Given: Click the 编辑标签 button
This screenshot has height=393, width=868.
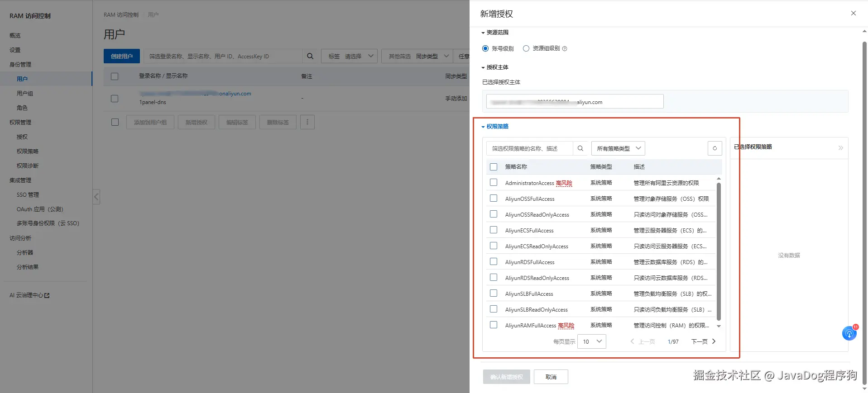Looking at the screenshot, I should pyautogui.click(x=237, y=122).
